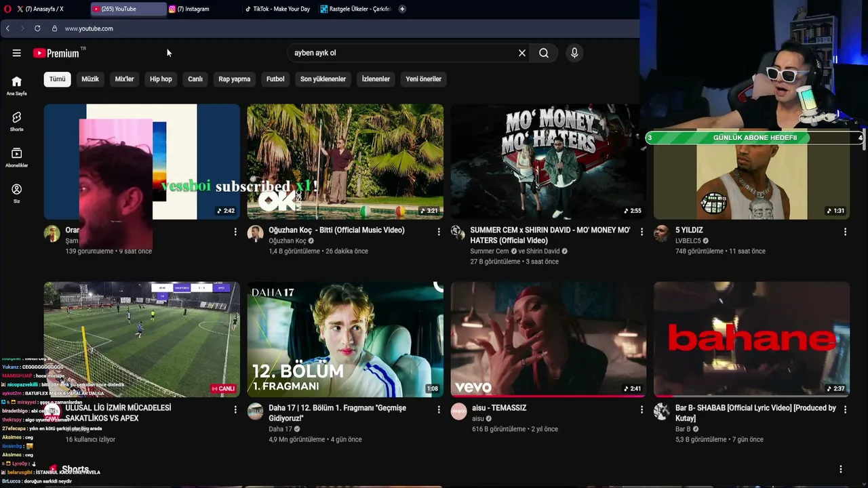This screenshot has width=868, height=488.
Task: Switch to the TikTok browser tab
Action: click(278, 9)
